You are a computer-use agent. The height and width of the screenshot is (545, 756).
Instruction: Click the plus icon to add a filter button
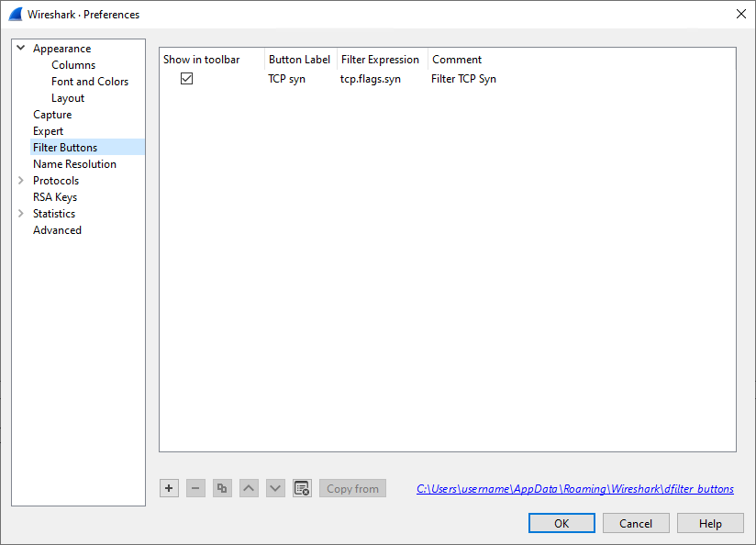tap(169, 488)
